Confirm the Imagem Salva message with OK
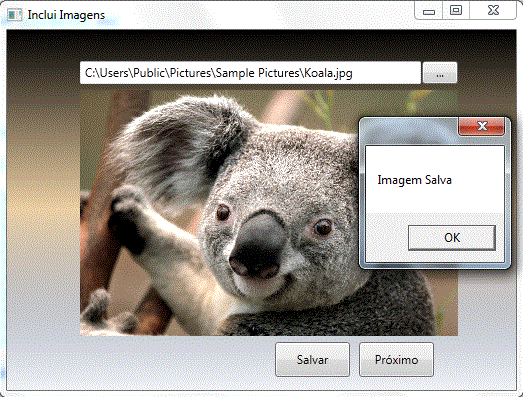Image resolution: width=523 pixels, height=397 pixels. pyautogui.click(x=452, y=238)
